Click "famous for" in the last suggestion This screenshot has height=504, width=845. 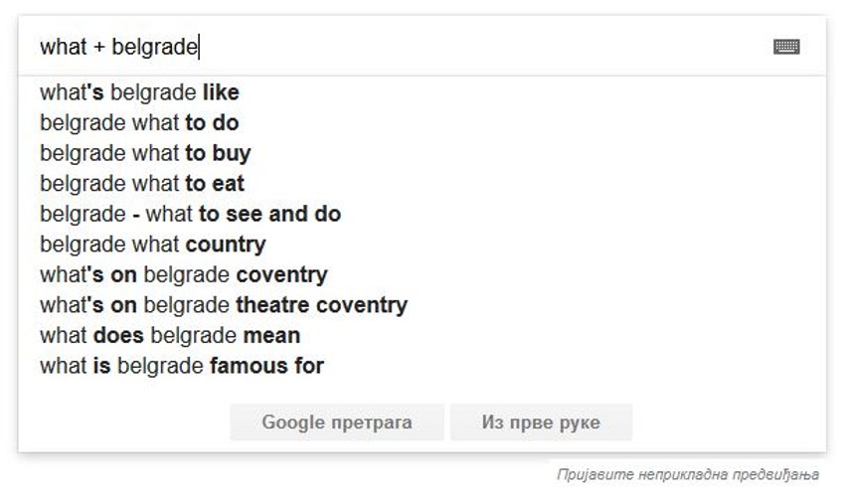tap(266, 366)
